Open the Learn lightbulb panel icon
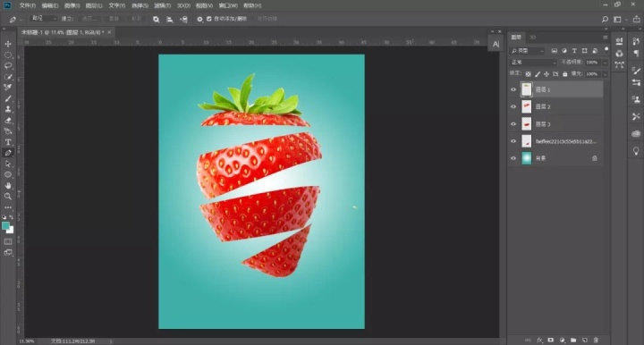 636,151
